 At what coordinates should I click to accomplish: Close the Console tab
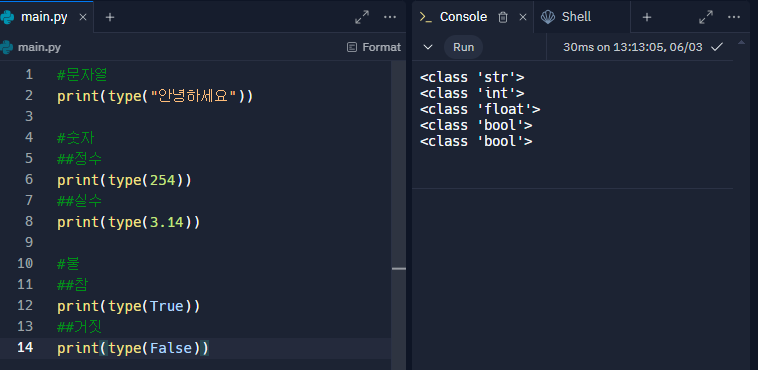tap(523, 17)
